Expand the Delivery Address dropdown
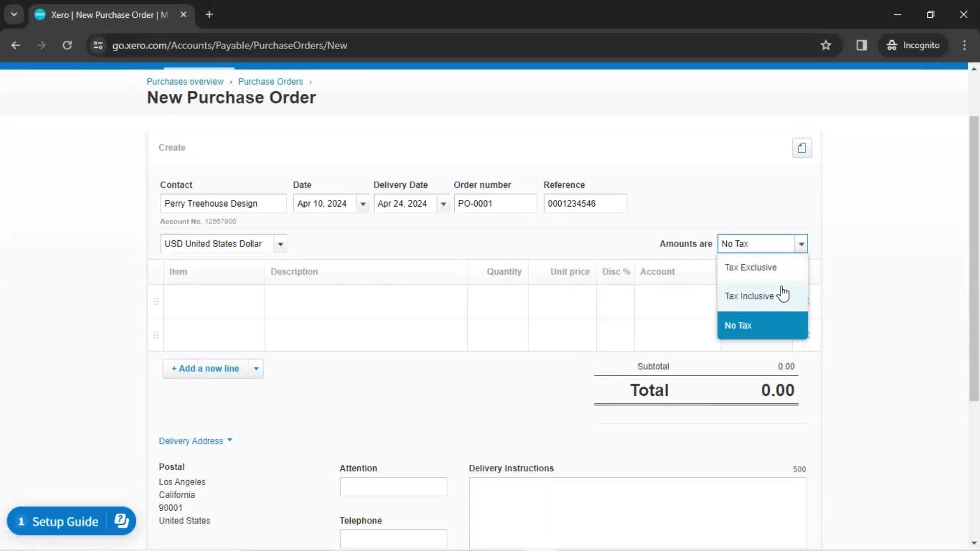Screen dimensions: 980x551 coord(195,441)
